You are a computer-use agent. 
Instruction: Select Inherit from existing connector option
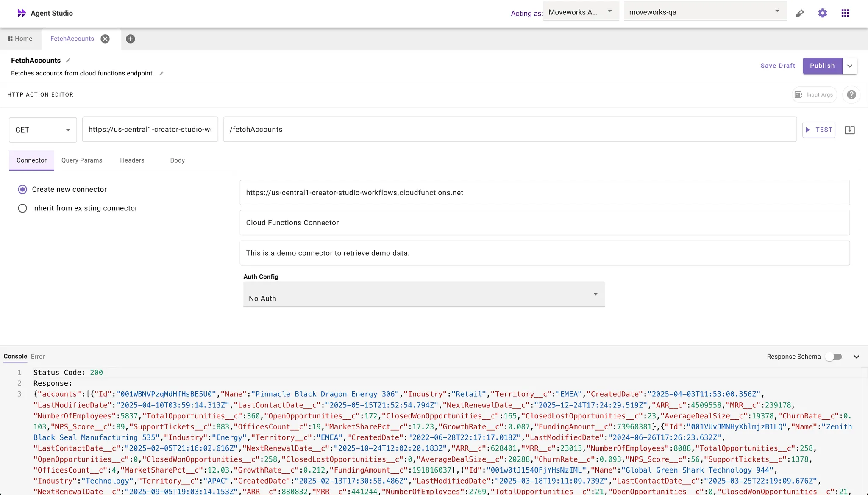pyautogui.click(x=22, y=208)
